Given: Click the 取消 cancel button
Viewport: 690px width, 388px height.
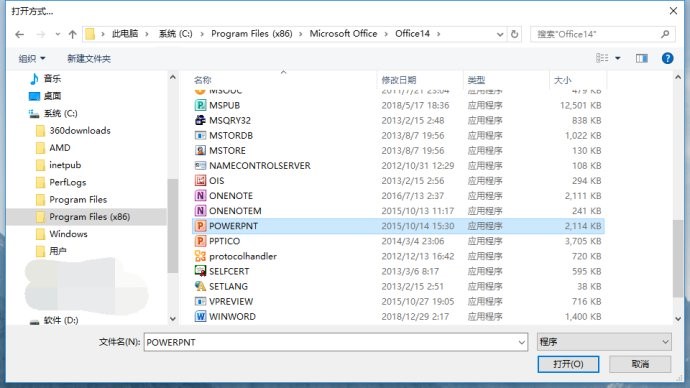Looking at the screenshot, I should pyautogui.click(x=640, y=364).
